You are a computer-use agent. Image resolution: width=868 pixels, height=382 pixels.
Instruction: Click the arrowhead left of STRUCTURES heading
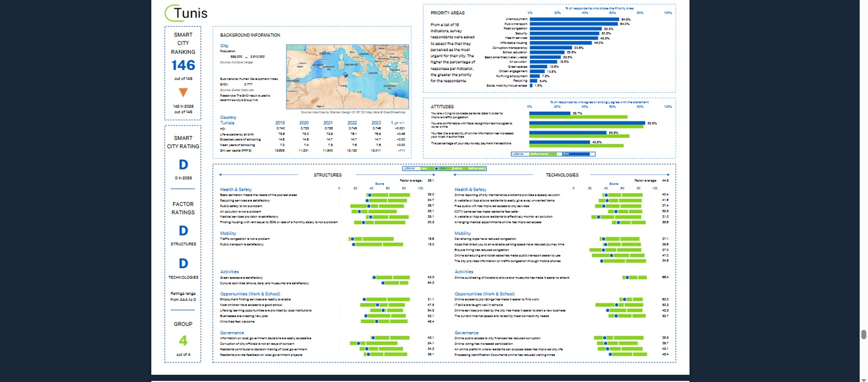[221, 175]
